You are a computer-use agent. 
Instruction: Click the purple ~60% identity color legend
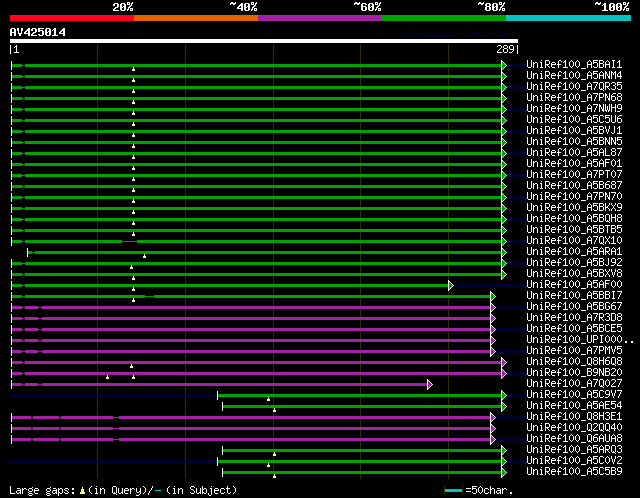320,17
